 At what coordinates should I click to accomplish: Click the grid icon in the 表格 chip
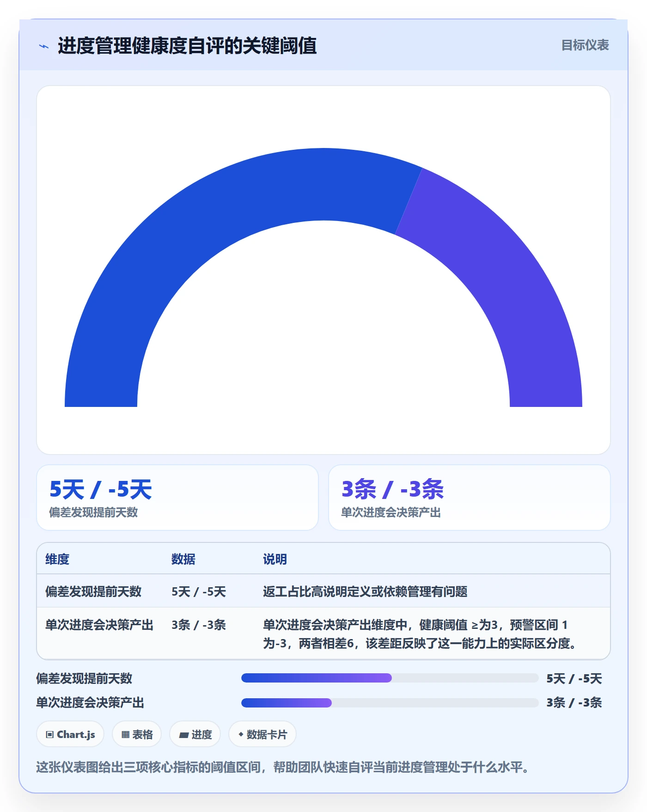pos(125,734)
